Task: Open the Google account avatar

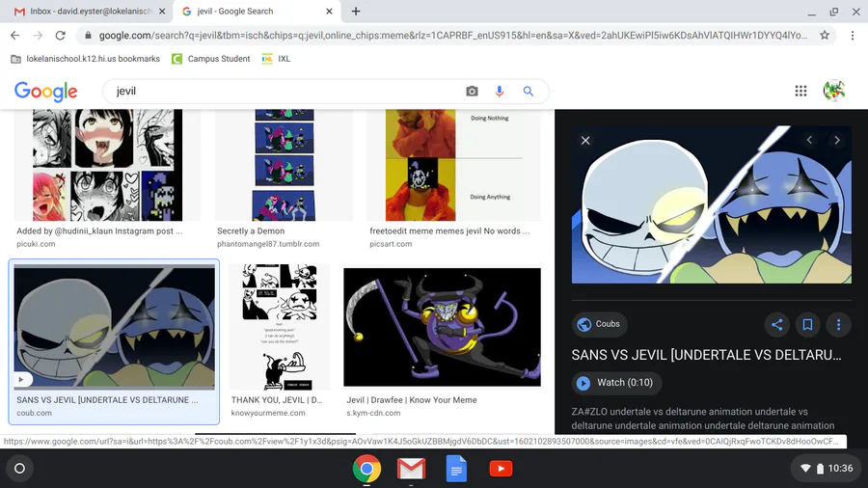Action: click(x=833, y=91)
